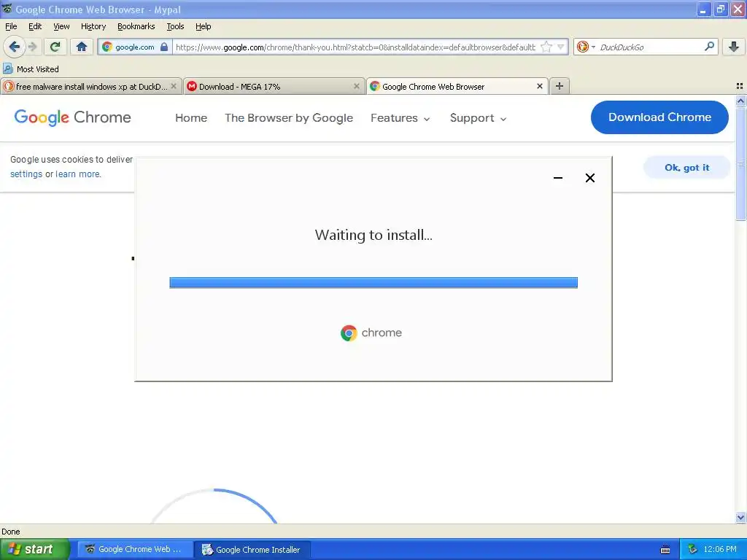
Task: Click the Done status bar text
Action: (x=10, y=532)
